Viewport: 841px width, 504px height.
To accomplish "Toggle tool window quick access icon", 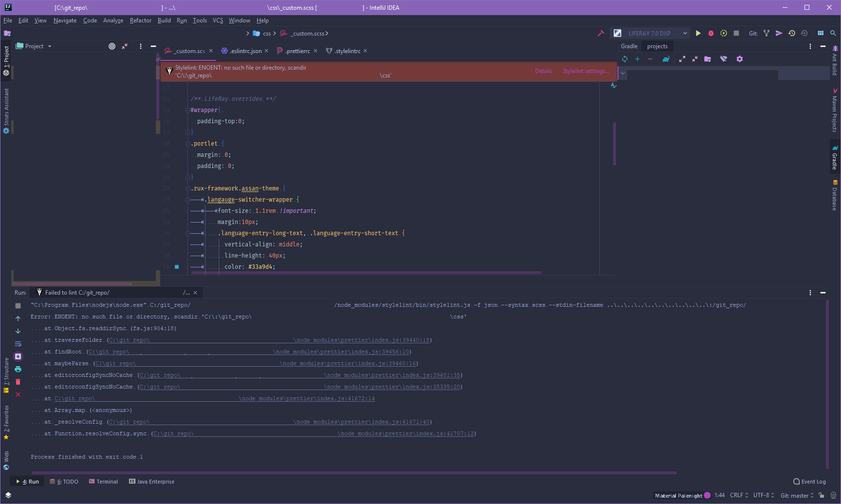I will [x=8, y=495].
